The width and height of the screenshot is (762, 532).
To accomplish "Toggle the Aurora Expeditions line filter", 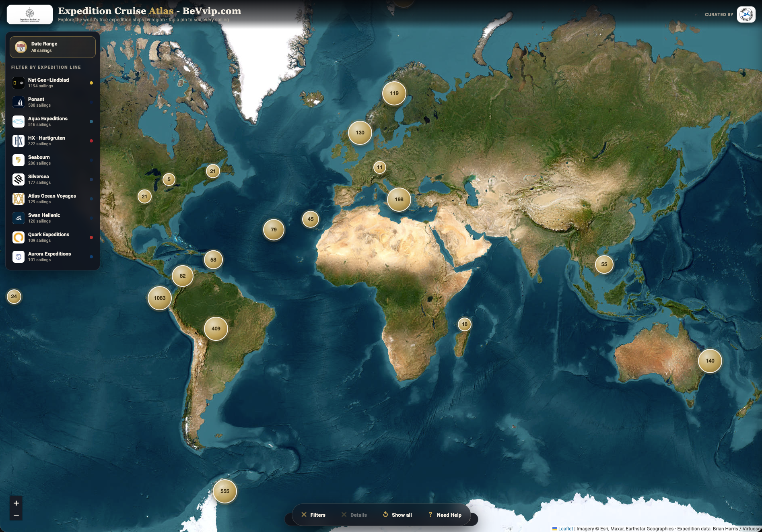I will (53, 257).
